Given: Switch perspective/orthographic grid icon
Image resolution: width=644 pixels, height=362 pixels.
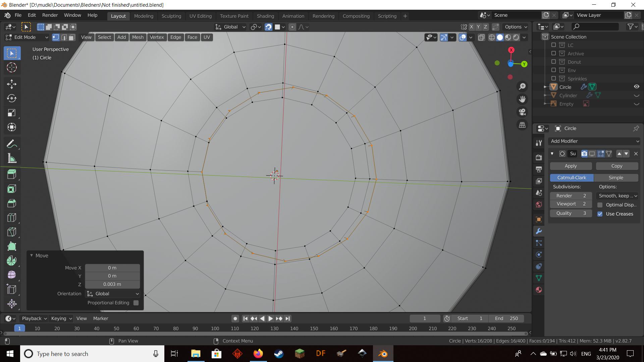Looking at the screenshot, I should (522, 125).
